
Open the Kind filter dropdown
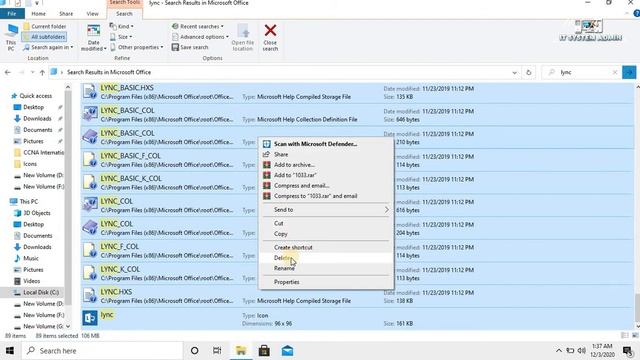point(122,26)
